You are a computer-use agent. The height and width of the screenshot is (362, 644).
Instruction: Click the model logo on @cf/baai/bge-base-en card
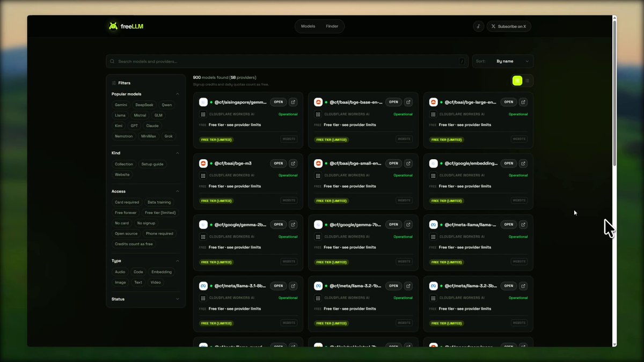pos(318,102)
